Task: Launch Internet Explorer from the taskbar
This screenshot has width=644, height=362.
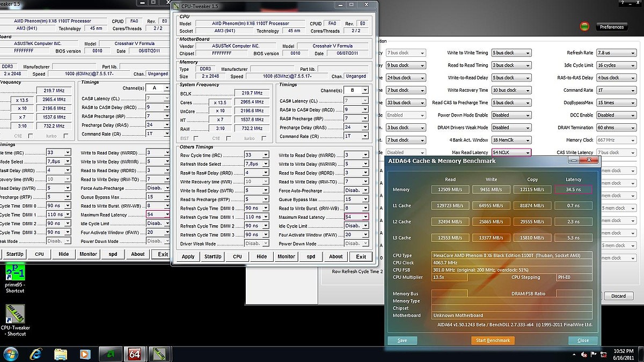Action: point(36,354)
